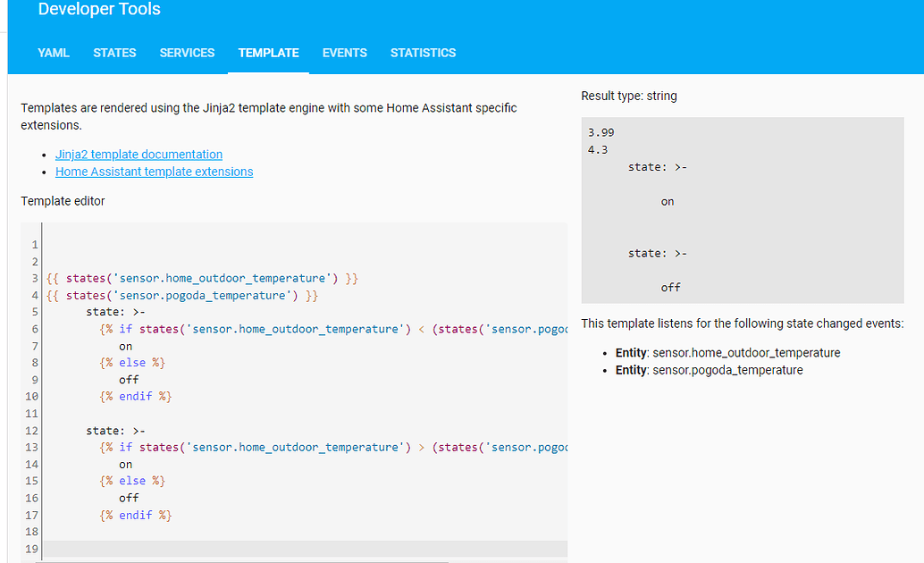Image resolution: width=924 pixels, height=563 pixels.
Task: Open the Jinja2 template documentation link
Action: (x=139, y=154)
